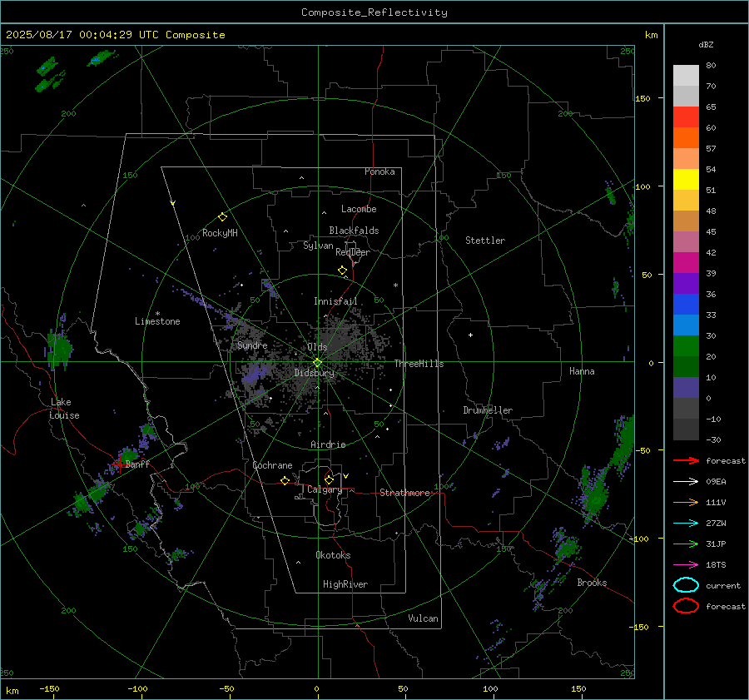Click the dBZ legend heading
The height and width of the screenshot is (700, 749).
click(706, 44)
